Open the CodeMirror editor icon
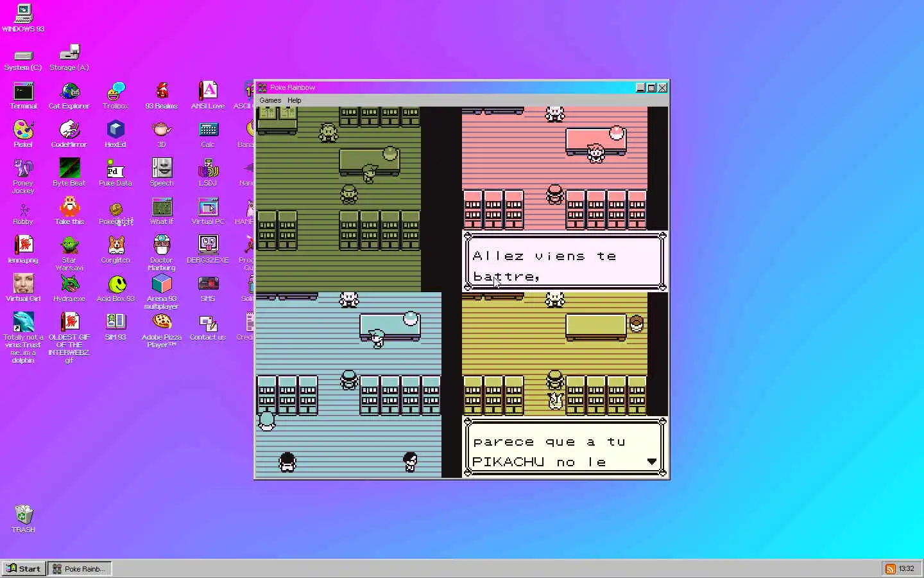The width and height of the screenshot is (924, 578). (x=69, y=135)
